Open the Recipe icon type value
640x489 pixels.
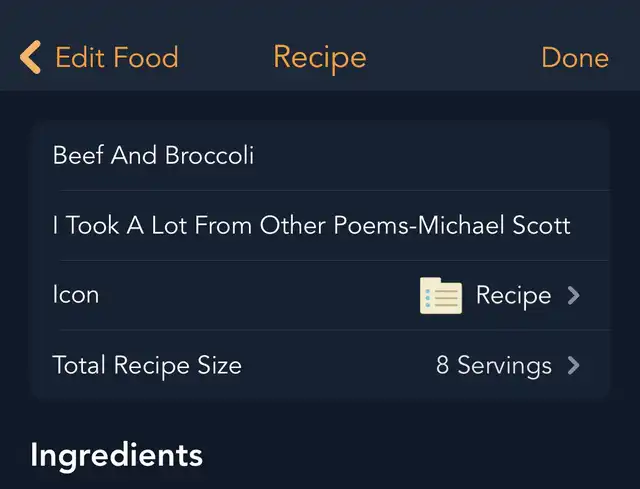[x=513, y=296]
